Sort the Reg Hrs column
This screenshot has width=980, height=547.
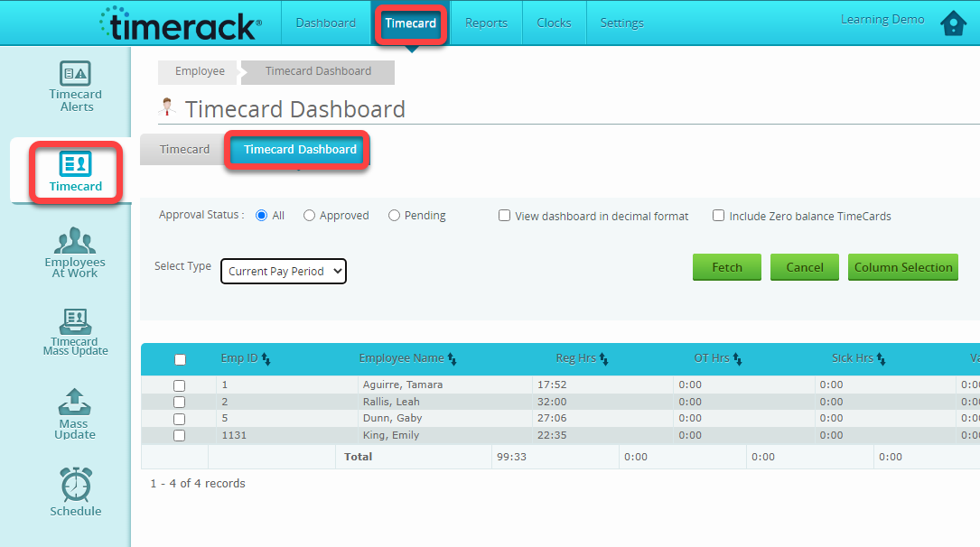point(601,358)
